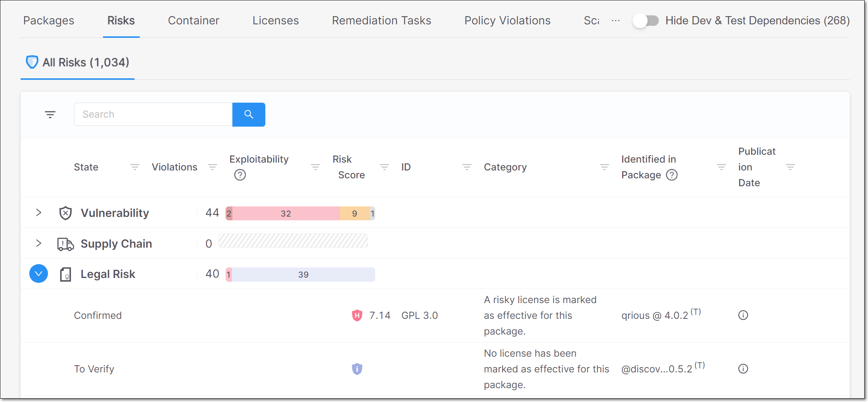Viewport: 868px width, 402px height.
Task: Click the pink 32 vulnerability bar segment
Action: point(286,214)
